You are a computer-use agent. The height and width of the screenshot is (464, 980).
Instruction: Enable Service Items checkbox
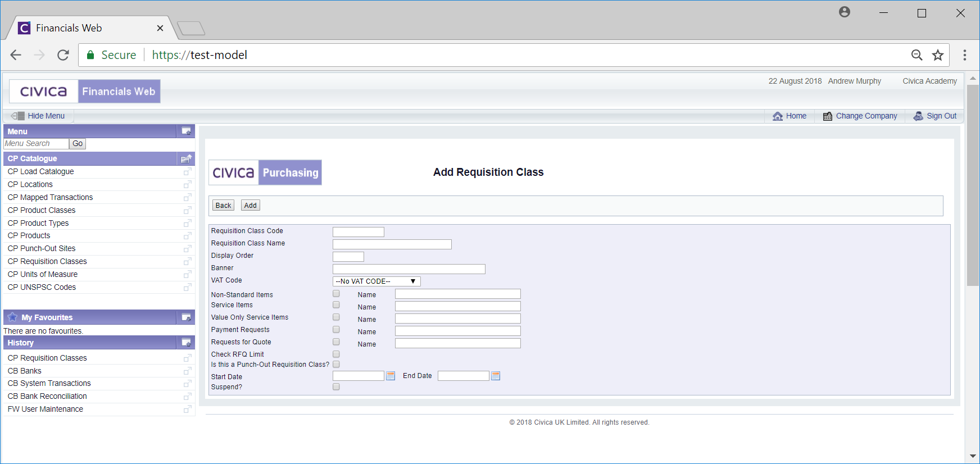(x=336, y=305)
